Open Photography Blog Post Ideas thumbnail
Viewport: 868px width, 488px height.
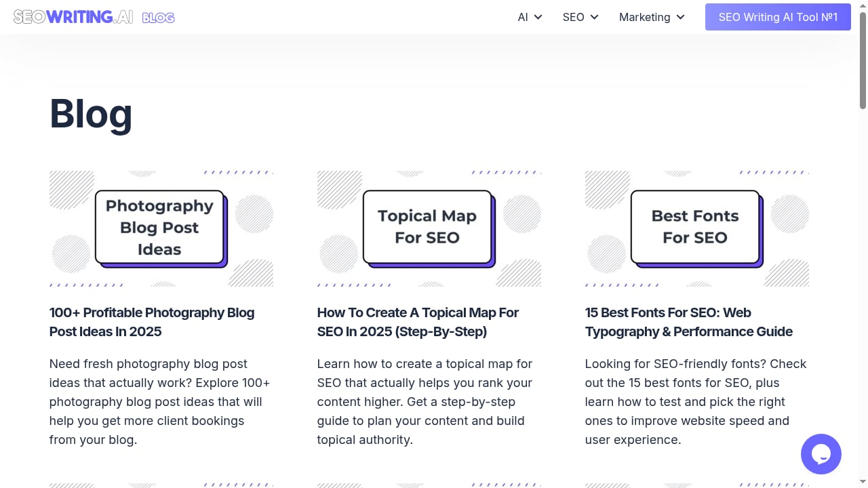161,228
